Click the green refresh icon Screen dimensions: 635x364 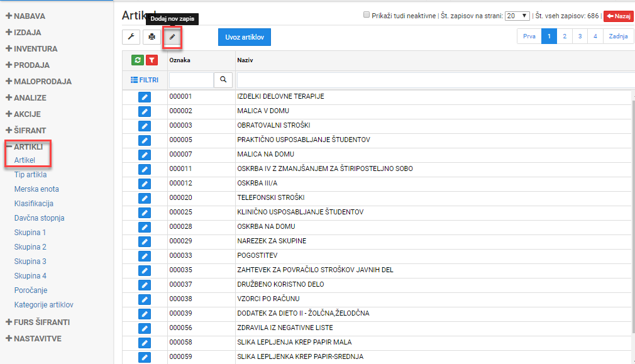point(138,60)
